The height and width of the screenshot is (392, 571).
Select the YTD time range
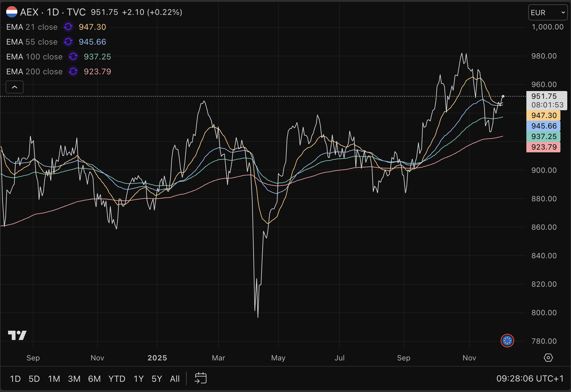117,379
